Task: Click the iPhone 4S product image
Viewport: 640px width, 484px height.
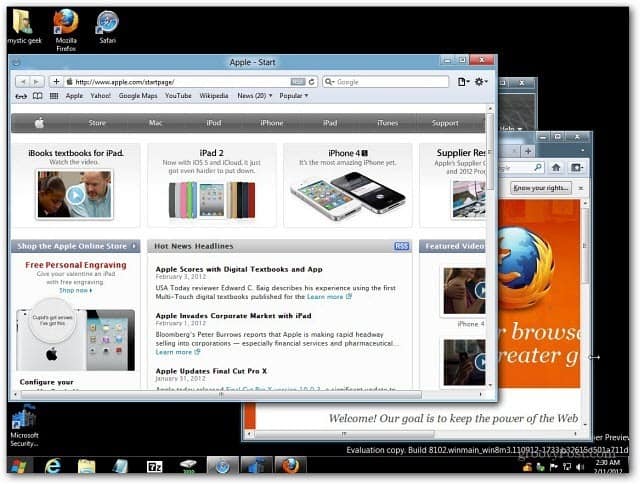Action: (x=347, y=196)
